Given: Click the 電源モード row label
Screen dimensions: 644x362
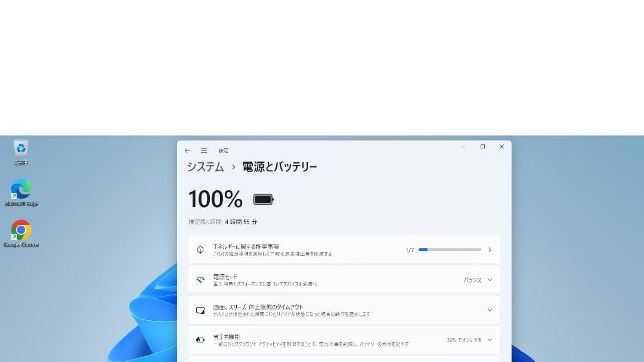Looking at the screenshot, I should click(x=225, y=277).
